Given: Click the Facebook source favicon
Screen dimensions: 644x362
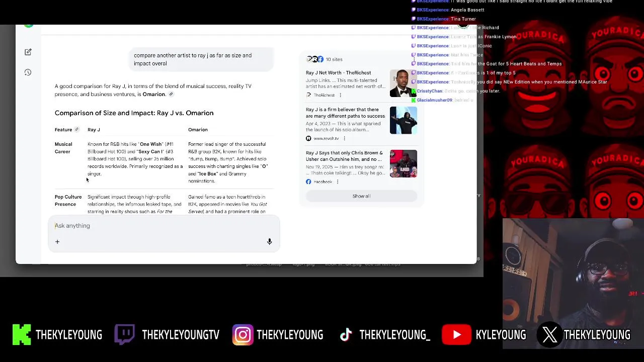Looking at the screenshot, I should coord(308,182).
